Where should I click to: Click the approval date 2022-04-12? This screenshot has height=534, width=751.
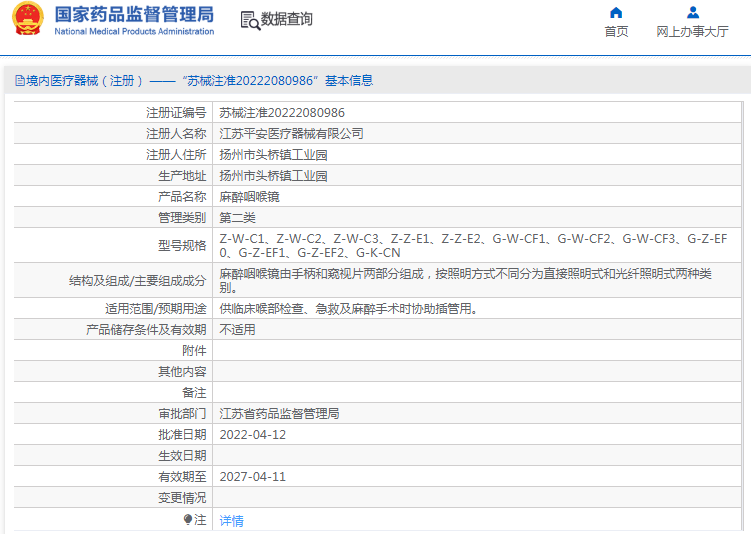point(252,435)
